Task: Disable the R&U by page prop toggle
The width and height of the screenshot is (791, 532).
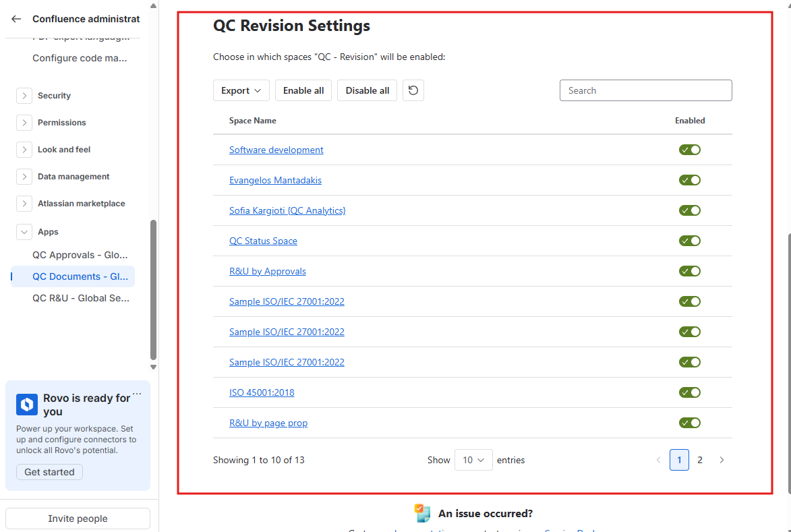Action: click(690, 423)
